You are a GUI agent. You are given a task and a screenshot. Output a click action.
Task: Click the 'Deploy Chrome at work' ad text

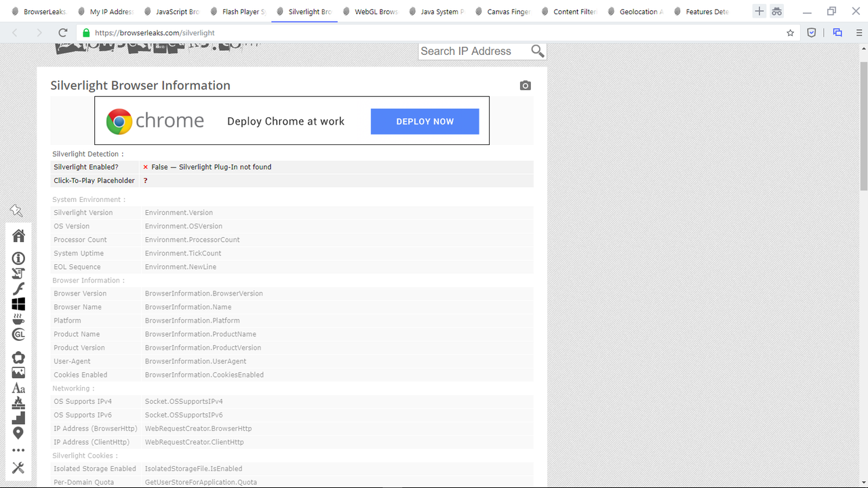285,121
